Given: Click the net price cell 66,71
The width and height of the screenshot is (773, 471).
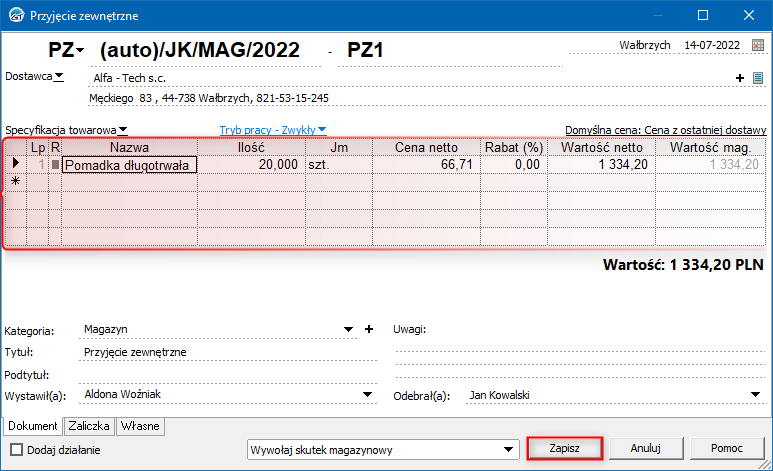Looking at the screenshot, I should pos(426,165).
